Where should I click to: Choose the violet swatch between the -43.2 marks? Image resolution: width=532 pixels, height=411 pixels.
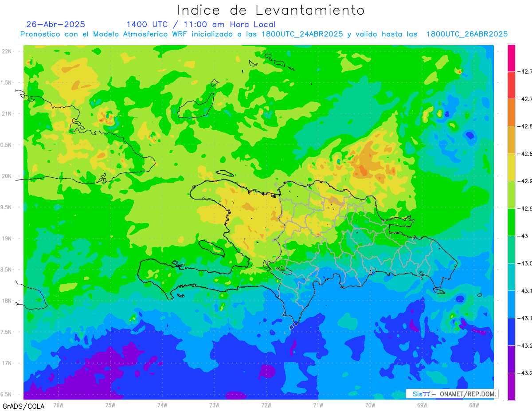(511, 360)
